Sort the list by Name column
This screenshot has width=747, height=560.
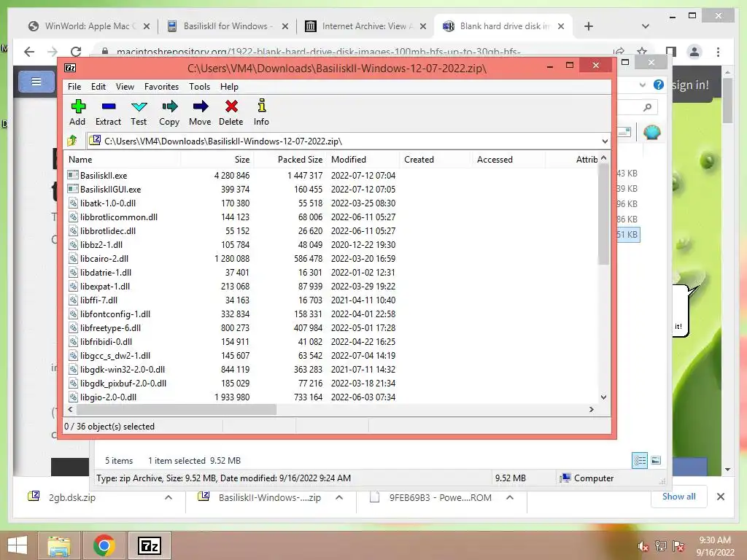tap(123, 160)
